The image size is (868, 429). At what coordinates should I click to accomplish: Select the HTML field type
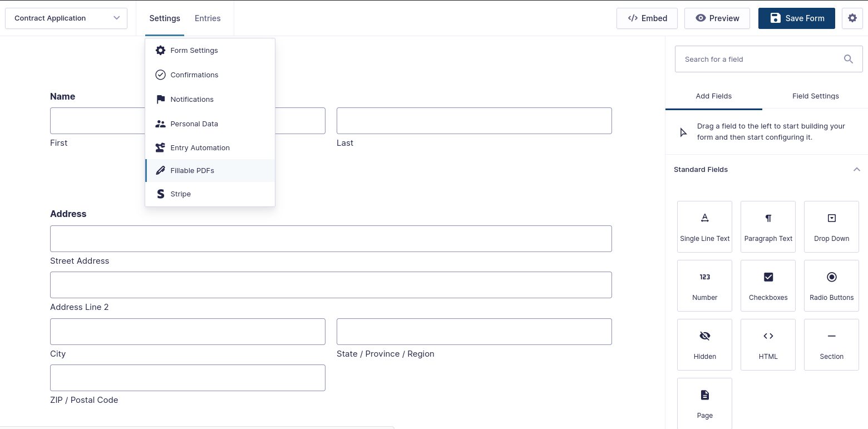(768, 344)
